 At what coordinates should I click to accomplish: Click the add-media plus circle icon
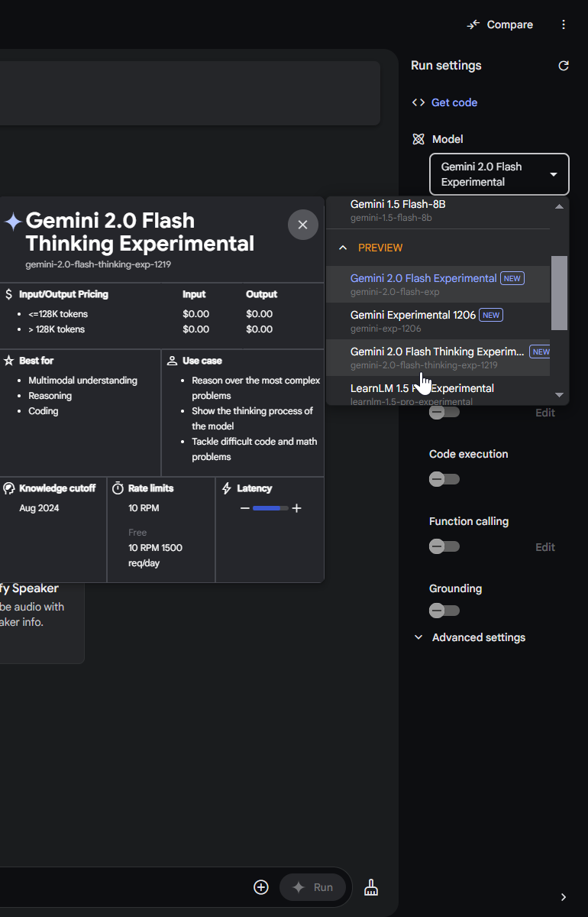click(x=261, y=887)
